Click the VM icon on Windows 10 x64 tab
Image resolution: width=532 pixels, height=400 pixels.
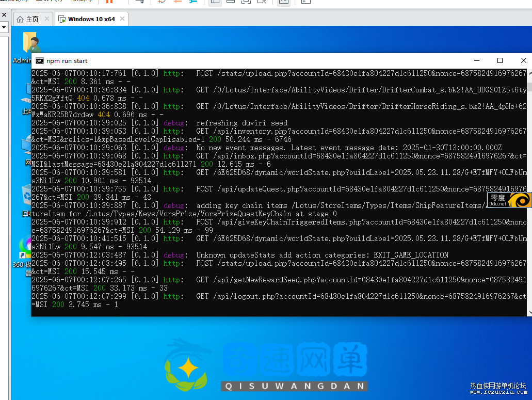(x=62, y=20)
